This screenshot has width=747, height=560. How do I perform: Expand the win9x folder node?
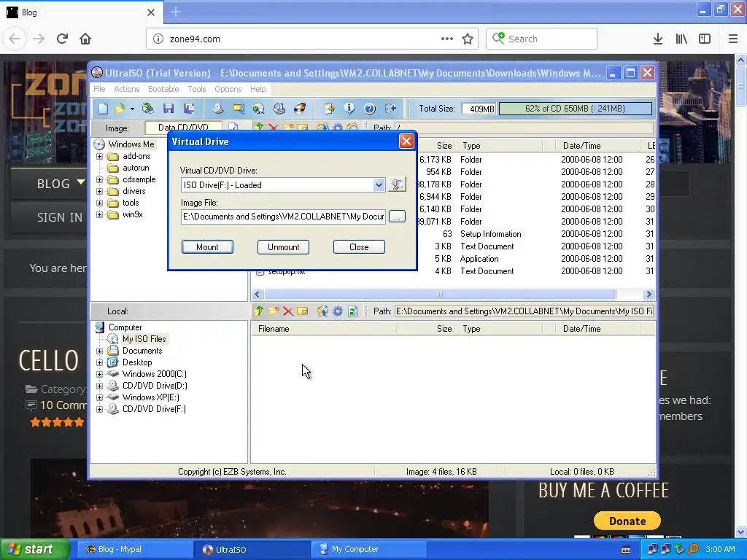coord(99,215)
